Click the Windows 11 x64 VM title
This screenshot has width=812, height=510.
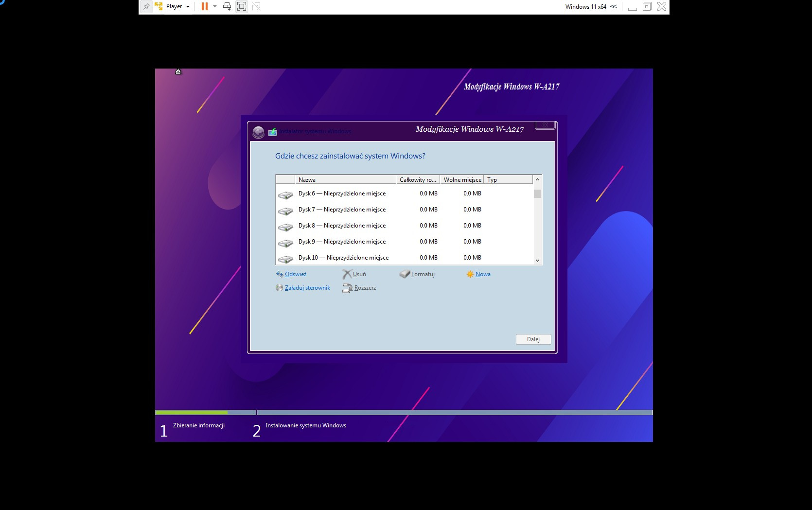pos(585,7)
